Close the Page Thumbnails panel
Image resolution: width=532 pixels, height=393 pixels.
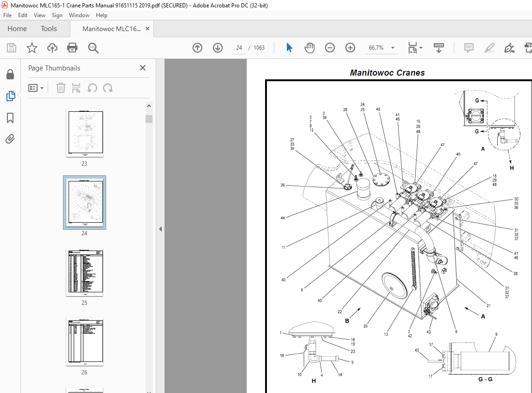click(143, 68)
